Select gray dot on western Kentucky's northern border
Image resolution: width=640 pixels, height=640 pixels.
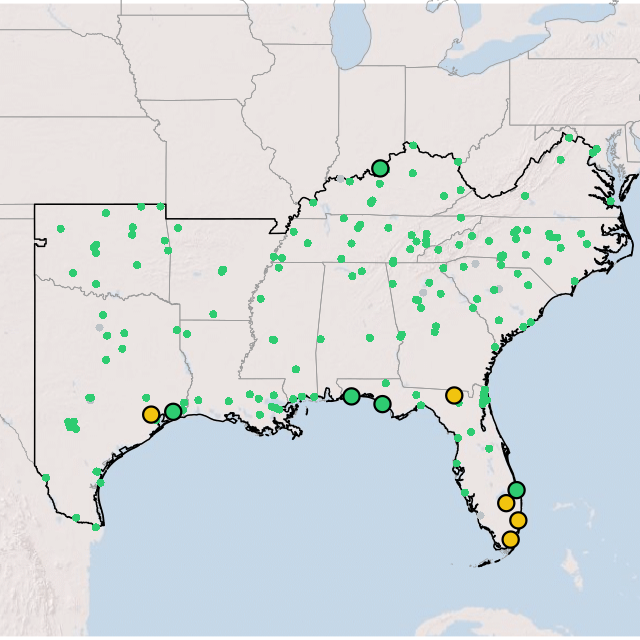pyautogui.click(x=340, y=178)
